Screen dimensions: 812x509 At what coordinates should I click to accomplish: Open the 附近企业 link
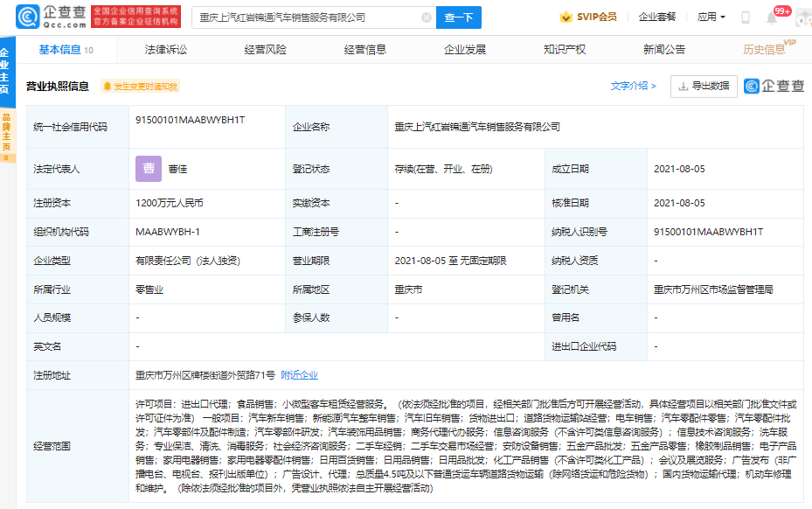point(299,374)
